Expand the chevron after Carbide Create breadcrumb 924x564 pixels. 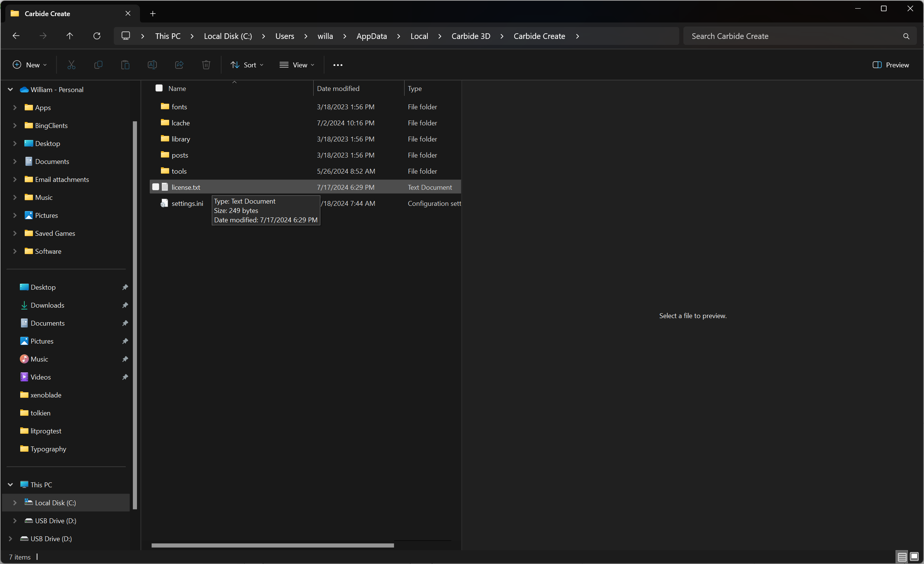577,36
